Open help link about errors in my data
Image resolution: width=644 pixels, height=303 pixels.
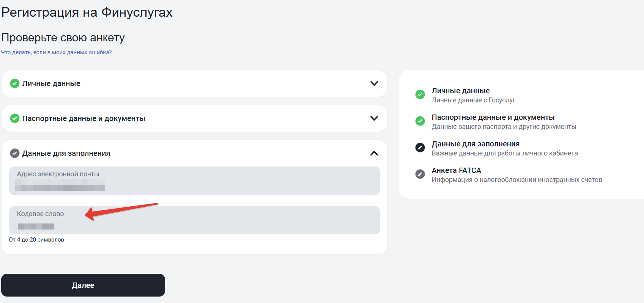(57, 52)
